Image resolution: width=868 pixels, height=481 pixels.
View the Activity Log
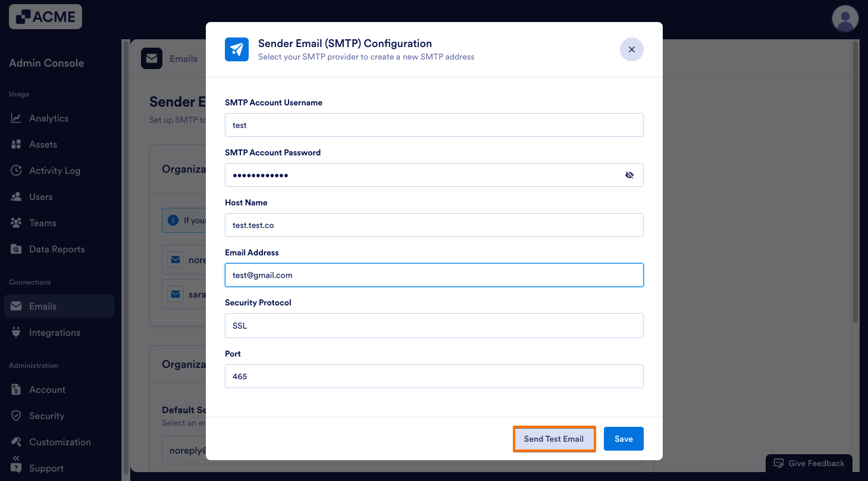pos(55,170)
